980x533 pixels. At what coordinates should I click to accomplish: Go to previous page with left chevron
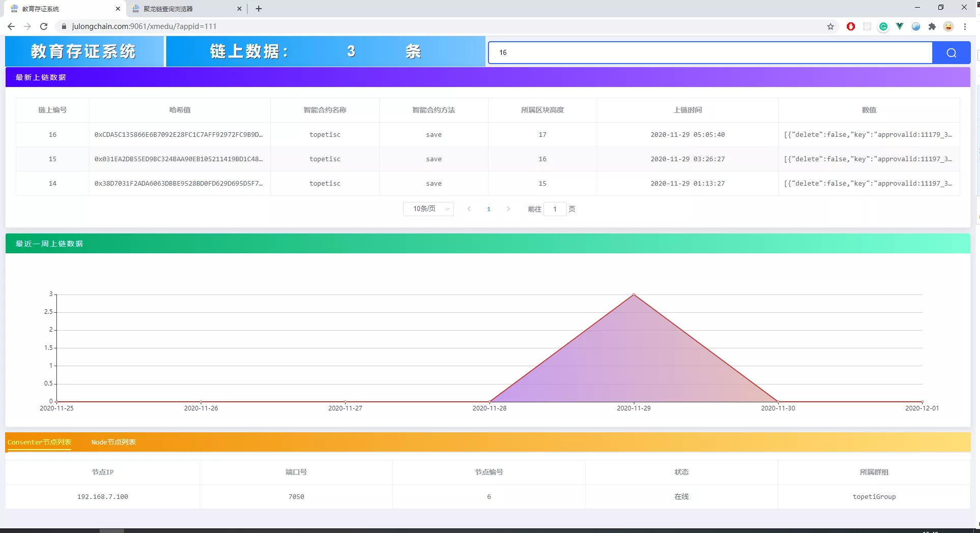469,209
